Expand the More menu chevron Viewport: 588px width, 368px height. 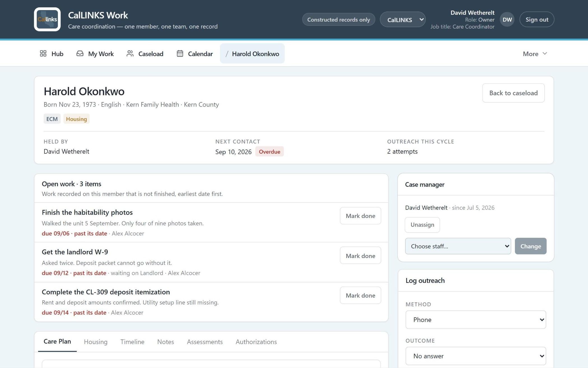pyautogui.click(x=545, y=53)
